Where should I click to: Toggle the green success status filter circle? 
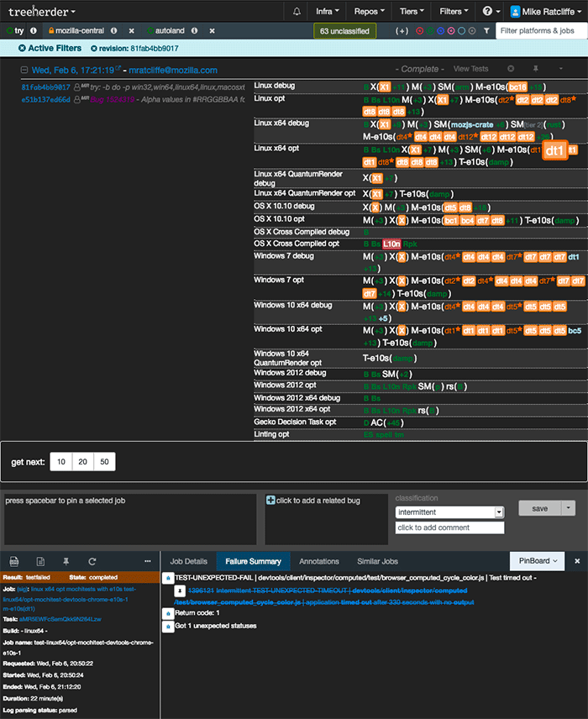(430, 31)
